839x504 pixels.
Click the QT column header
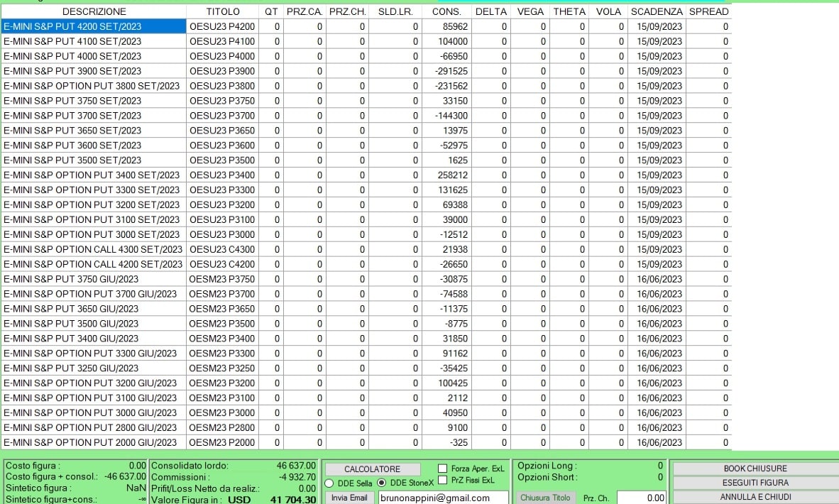point(271,11)
